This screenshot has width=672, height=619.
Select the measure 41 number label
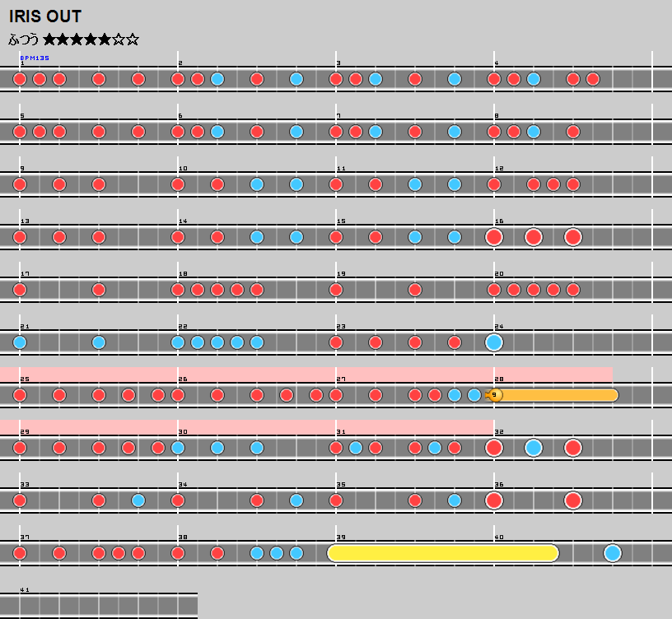click(x=25, y=590)
